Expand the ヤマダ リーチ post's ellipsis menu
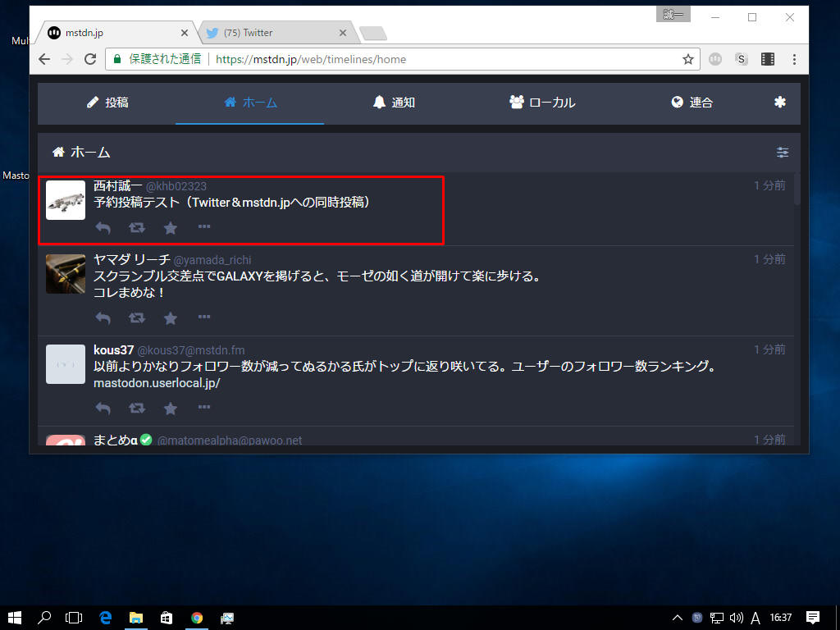Image resolution: width=840 pixels, height=630 pixels. [204, 317]
